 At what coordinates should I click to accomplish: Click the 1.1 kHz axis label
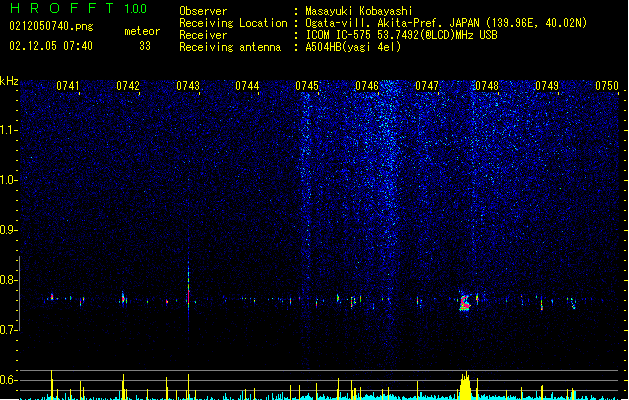point(7,130)
